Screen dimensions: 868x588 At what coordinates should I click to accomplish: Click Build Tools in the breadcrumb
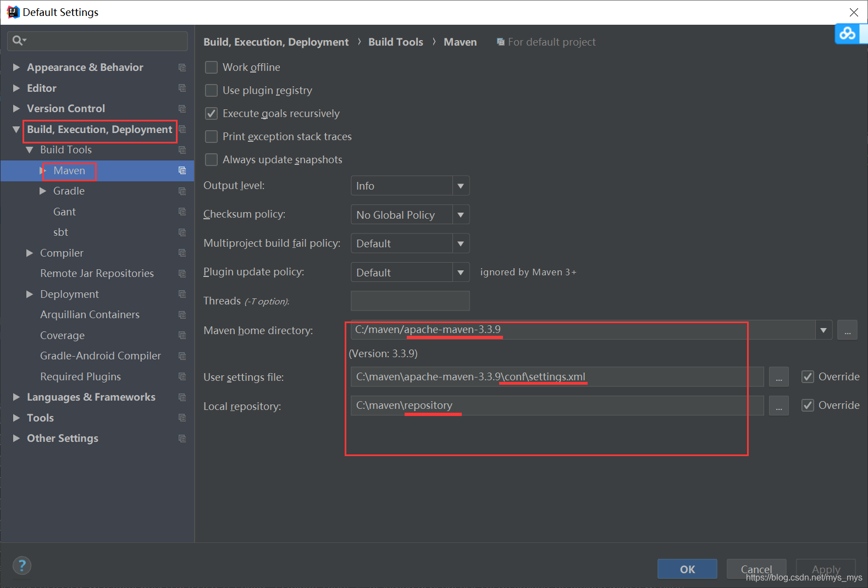point(396,42)
